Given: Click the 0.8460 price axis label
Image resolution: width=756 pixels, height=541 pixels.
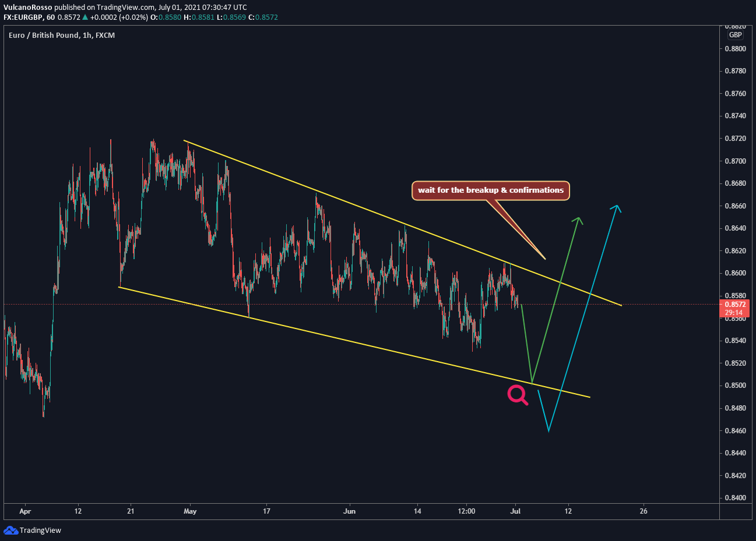Looking at the screenshot, I should (735, 431).
